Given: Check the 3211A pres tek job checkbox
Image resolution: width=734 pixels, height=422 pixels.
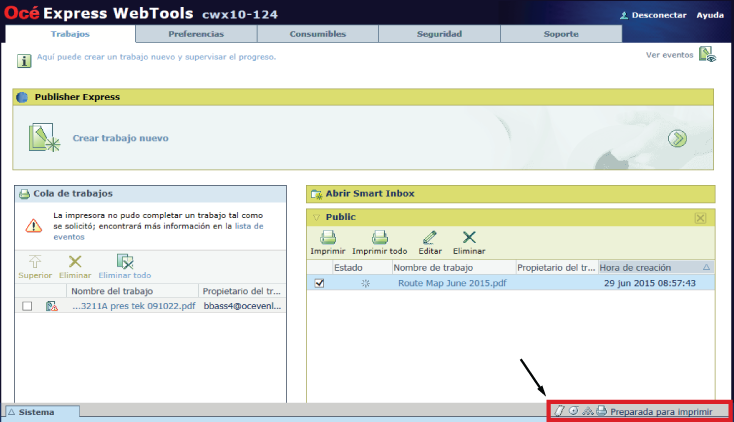Looking at the screenshot, I should 27,306.
